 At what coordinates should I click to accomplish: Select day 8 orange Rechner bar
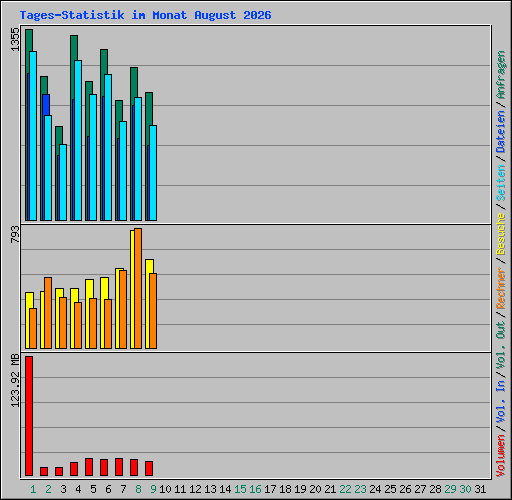[x=138, y=288]
